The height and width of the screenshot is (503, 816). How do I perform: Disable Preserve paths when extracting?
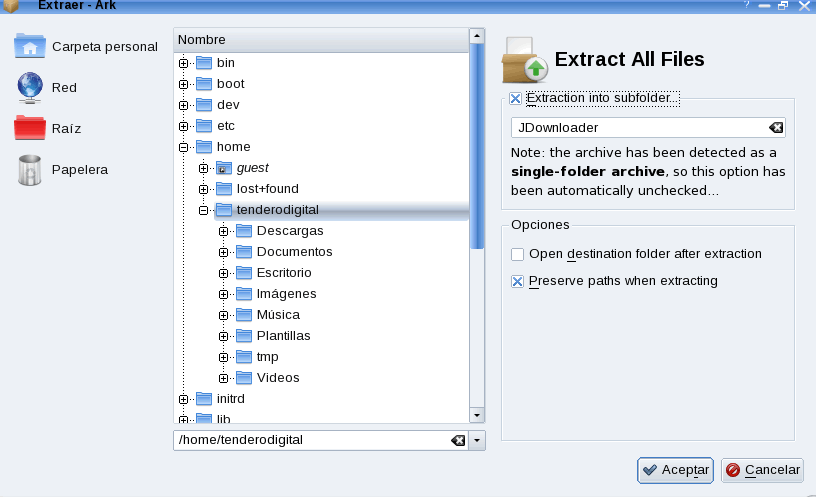517,281
